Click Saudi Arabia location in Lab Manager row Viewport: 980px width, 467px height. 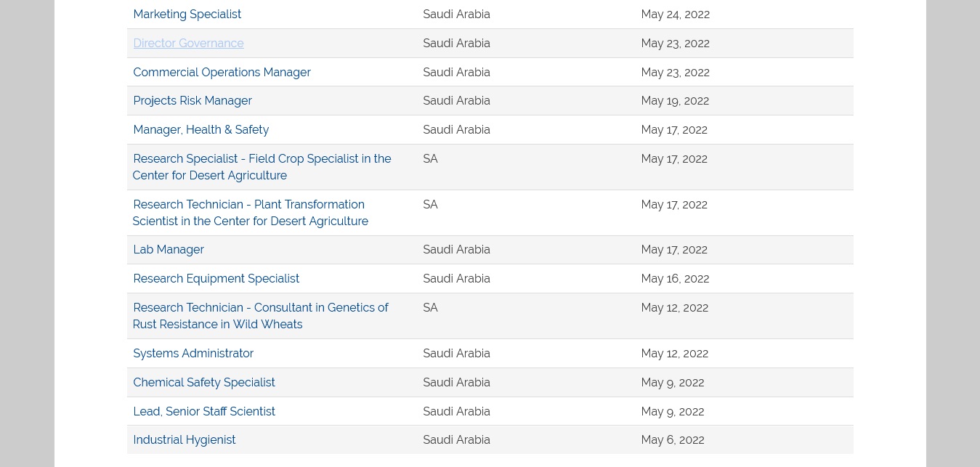click(x=456, y=250)
